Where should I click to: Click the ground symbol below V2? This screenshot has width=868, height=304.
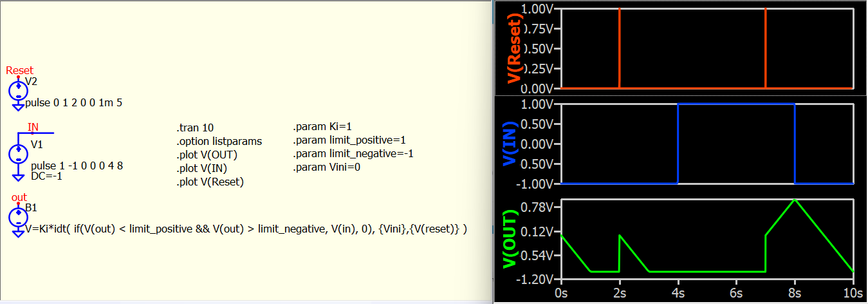18,107
